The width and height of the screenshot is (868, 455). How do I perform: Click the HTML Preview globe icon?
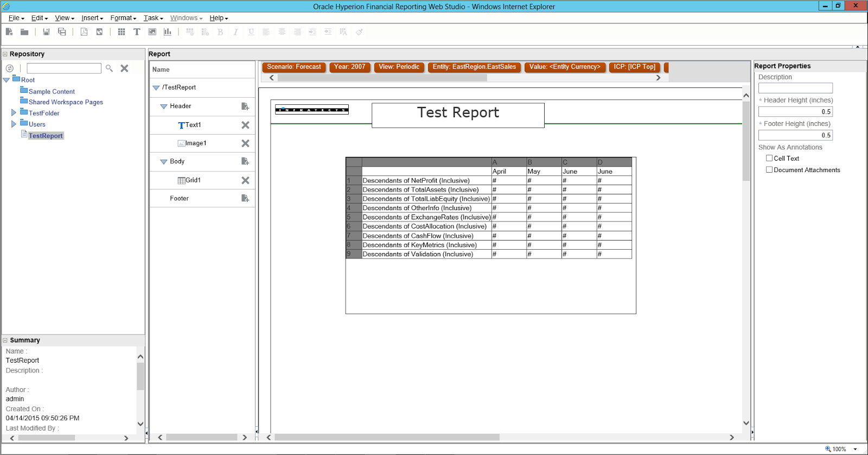click(x=99, y=32)
